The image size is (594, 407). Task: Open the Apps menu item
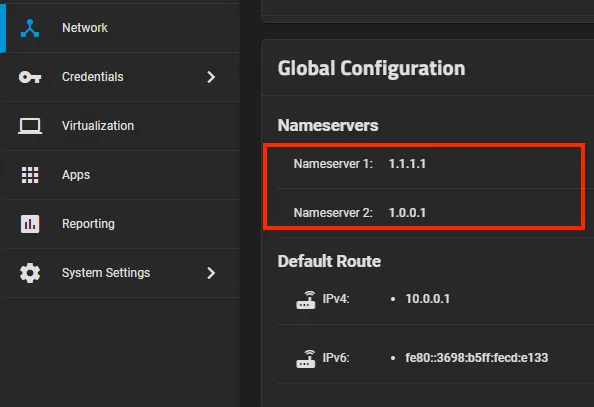tap(121, 175)
